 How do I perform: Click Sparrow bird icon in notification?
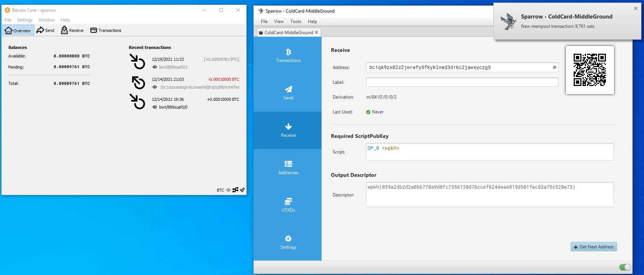(x=509, y=21)
